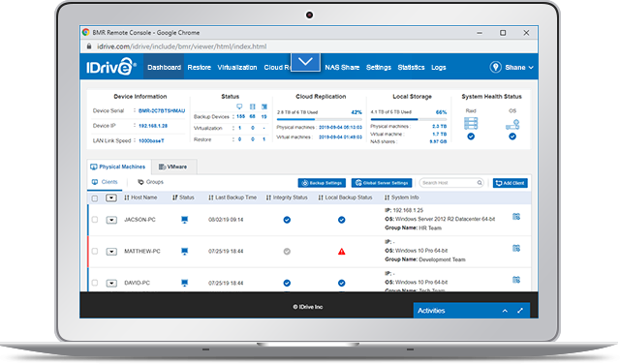
Task: Click the Cloud Replication usage progress bar
Action: pos(320,119)
